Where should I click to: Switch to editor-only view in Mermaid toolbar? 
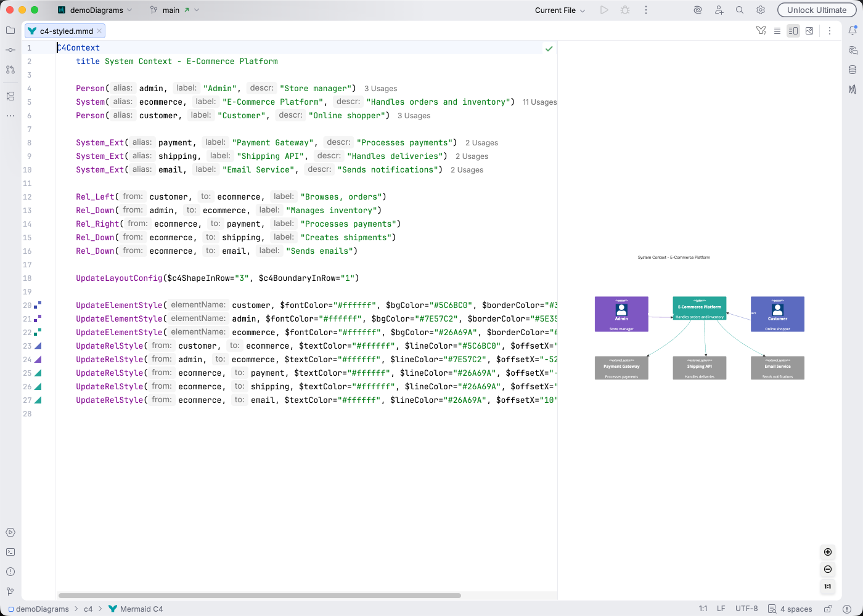(777, 30)
